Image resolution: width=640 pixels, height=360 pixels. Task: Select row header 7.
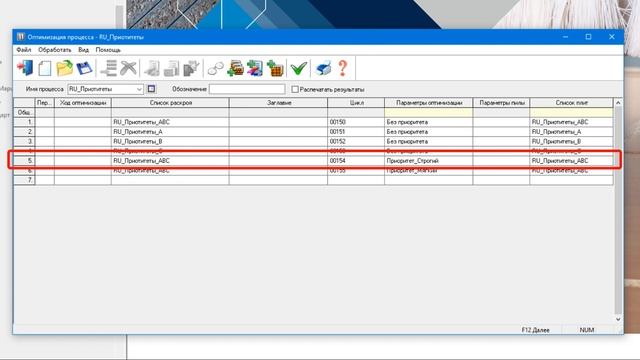[x=24, y=180]
